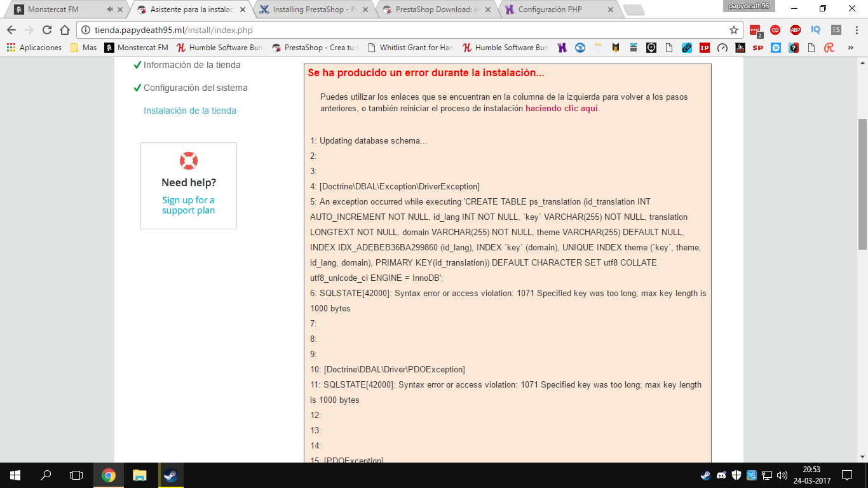868x488 pixels.
Task: Reload the current page
Action: 47,30
